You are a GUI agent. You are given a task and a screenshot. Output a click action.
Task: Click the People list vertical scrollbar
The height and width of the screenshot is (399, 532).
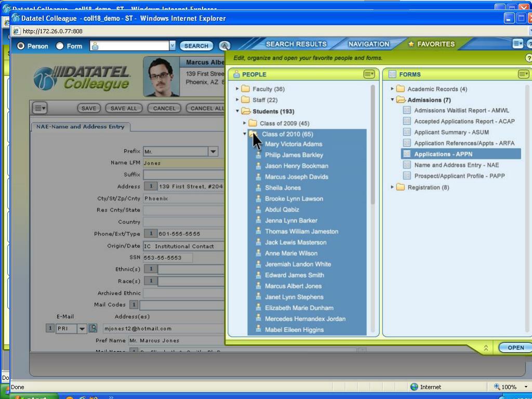373,145
